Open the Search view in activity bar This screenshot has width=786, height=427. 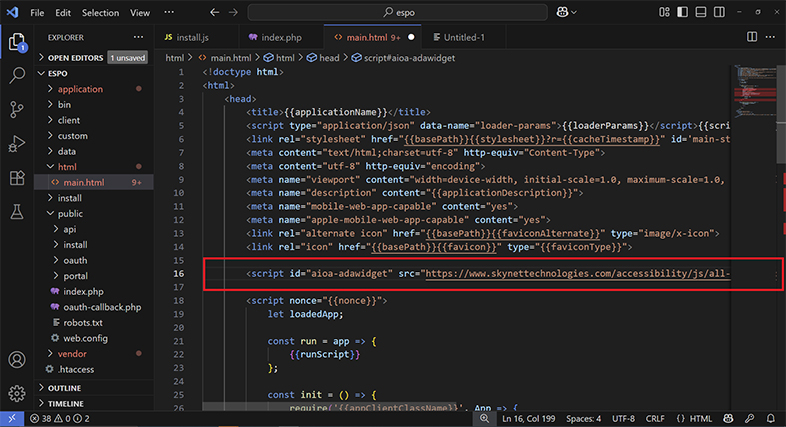point(17,75)
